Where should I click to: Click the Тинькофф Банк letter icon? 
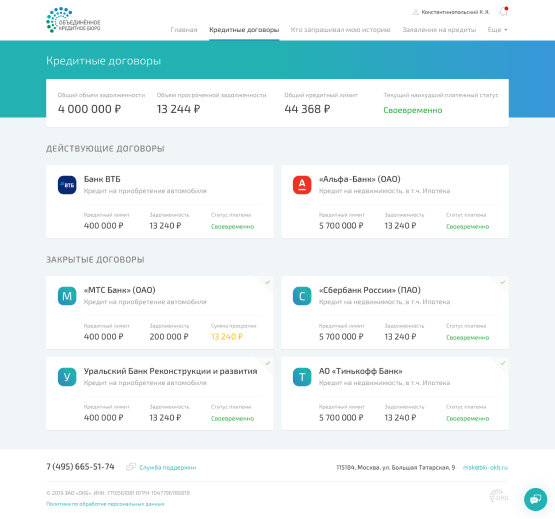coord(302,377)
